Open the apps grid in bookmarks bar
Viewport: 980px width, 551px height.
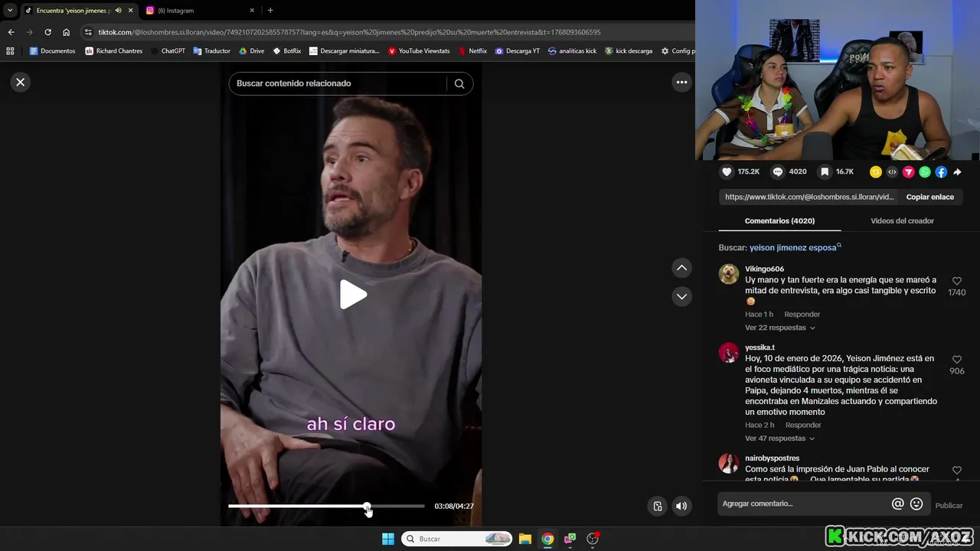(x=10, y=51)
